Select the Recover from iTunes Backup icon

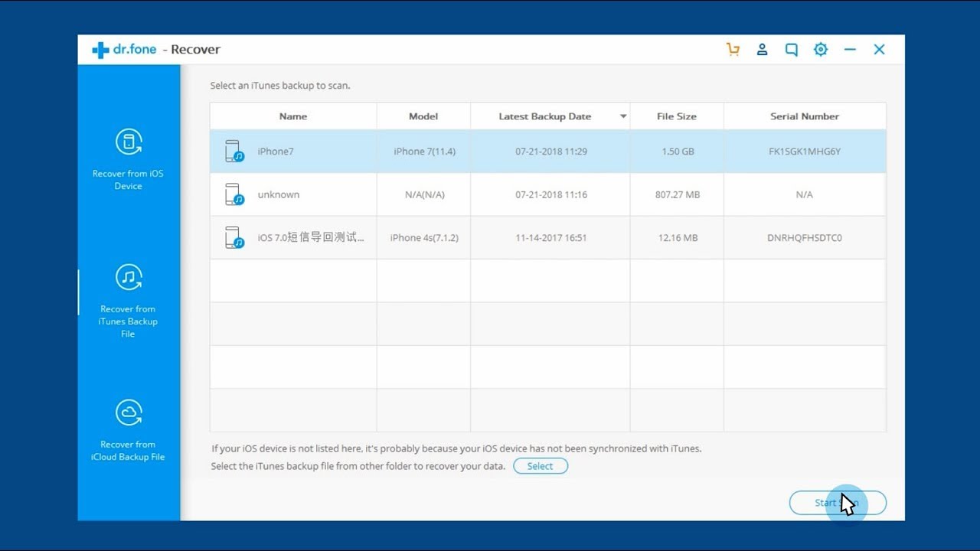point(129,277)
